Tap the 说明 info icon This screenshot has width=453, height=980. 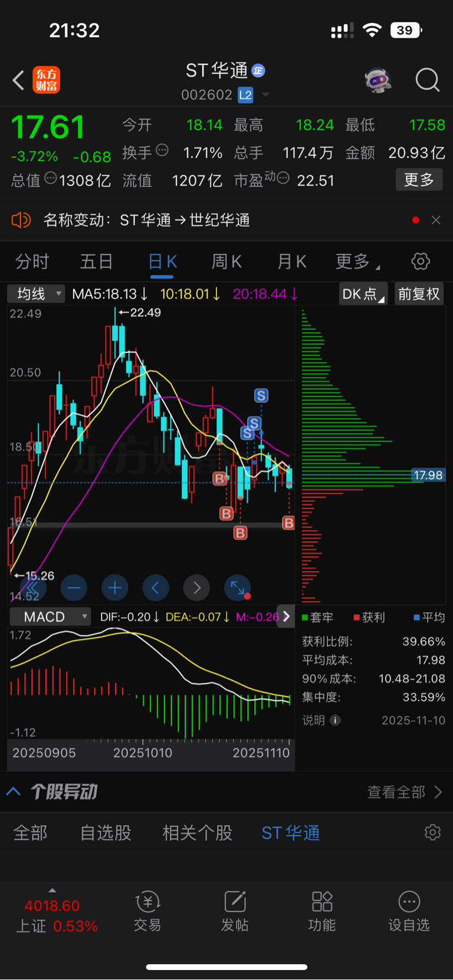[x=335, y=720]
